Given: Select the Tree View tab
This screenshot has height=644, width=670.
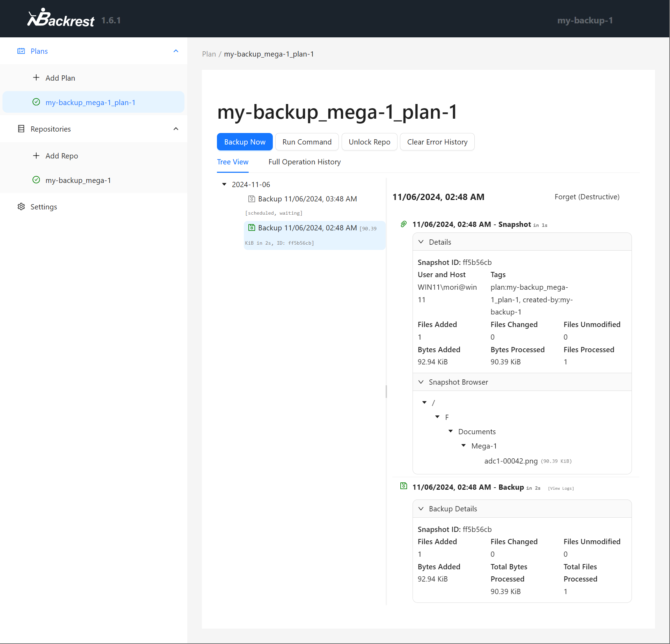Looking at the screenshot, I should pyautogui.click(x=233, y=162).
